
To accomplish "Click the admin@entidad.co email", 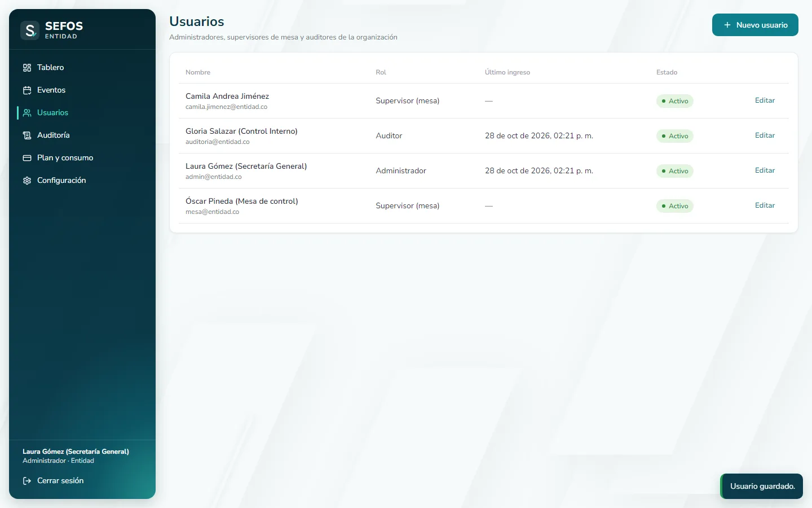I will tap(213, 177).
